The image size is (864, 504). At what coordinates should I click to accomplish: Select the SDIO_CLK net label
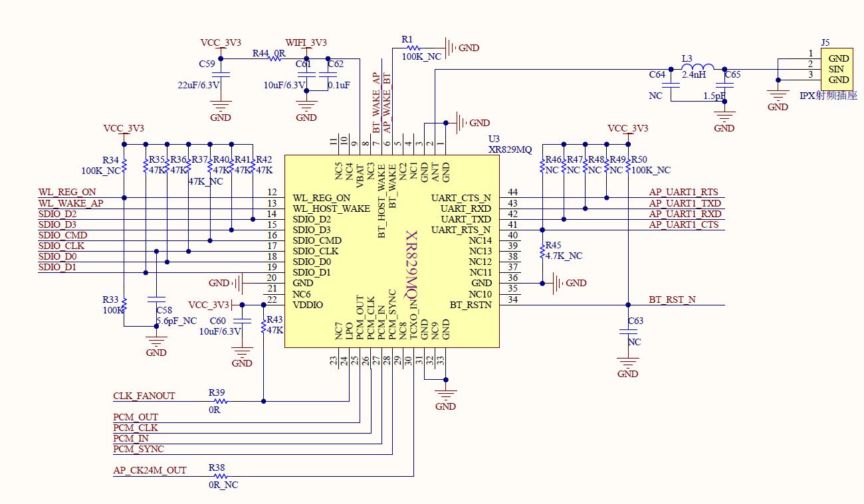(61, 246)
